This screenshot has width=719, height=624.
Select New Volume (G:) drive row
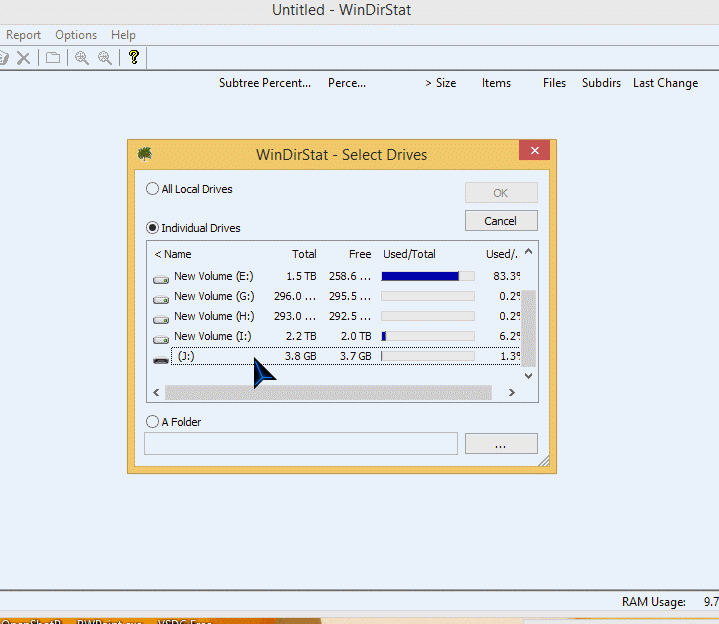[337, 296]
